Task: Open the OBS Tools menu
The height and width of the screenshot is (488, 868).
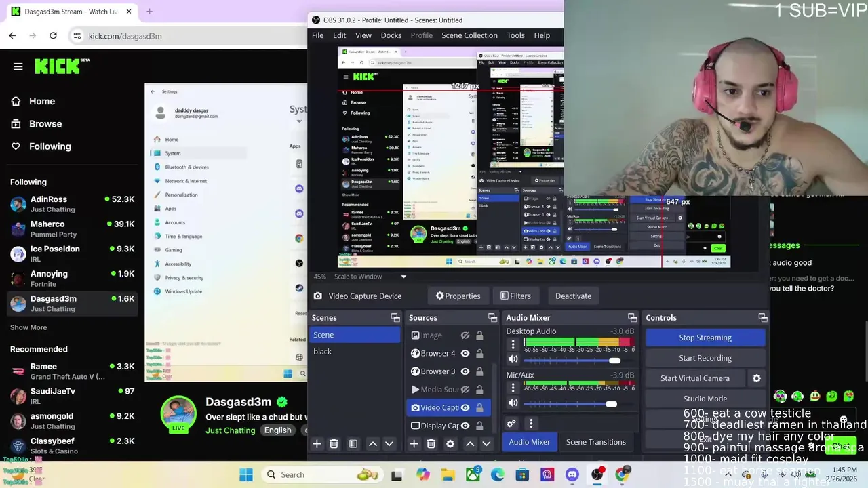Action: click(515, 35)
